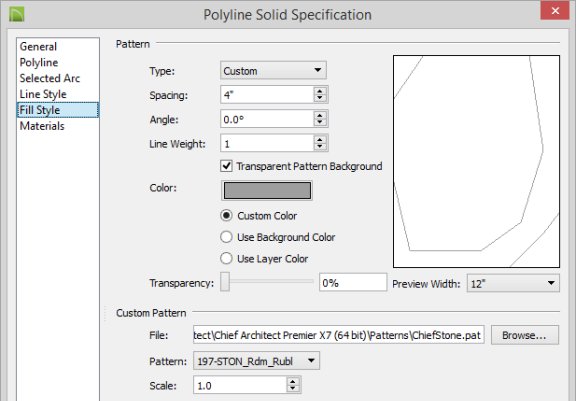Go to the General panel
The image size is (576, 401).
38,47
